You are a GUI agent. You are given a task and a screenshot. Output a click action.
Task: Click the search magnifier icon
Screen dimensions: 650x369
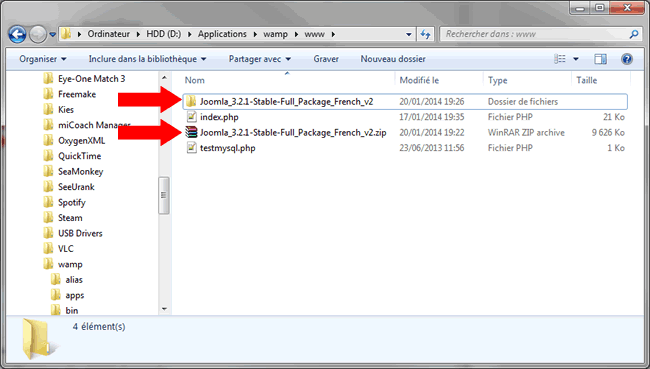[x=634, y=34]
